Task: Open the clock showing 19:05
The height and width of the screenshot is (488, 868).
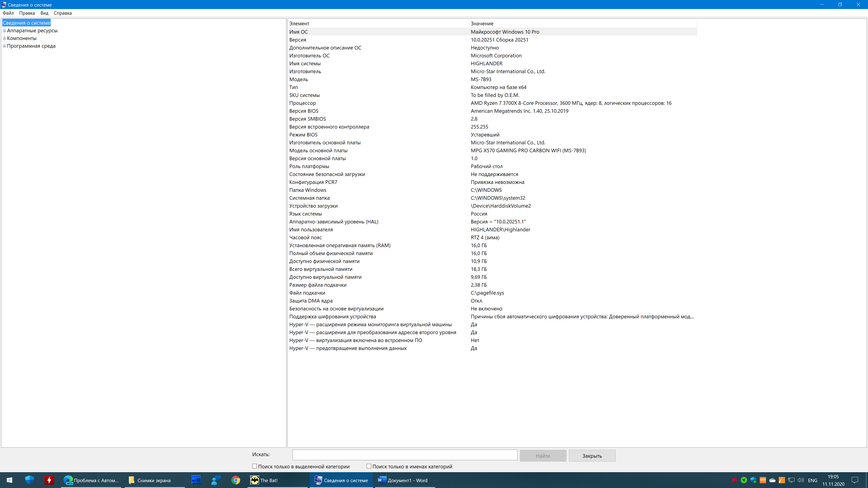Action: tap(833, 480)
